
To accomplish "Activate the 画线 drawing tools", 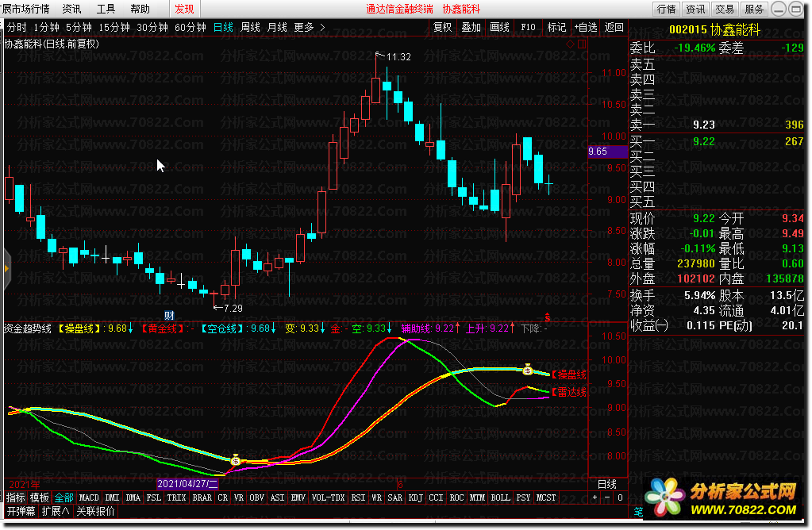I will tap(500, 28).
